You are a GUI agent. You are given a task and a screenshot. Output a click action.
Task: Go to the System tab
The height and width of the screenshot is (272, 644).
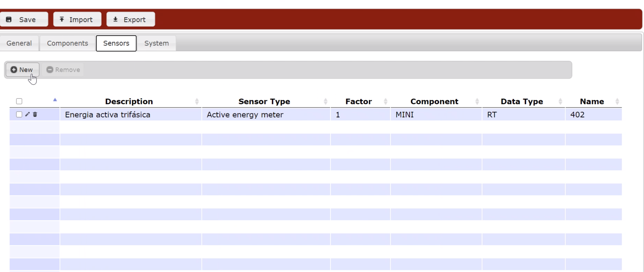[x=157, y=43]
